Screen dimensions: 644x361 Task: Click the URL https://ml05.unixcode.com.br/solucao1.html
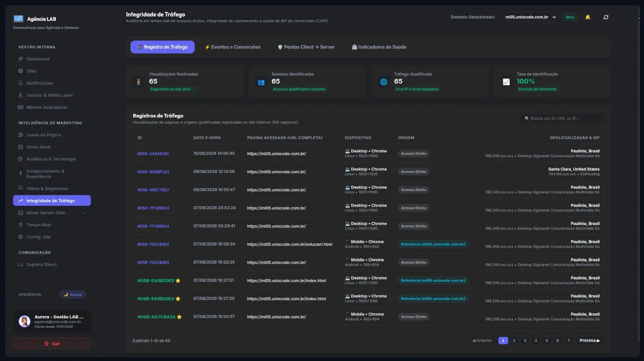coord(290,244)
